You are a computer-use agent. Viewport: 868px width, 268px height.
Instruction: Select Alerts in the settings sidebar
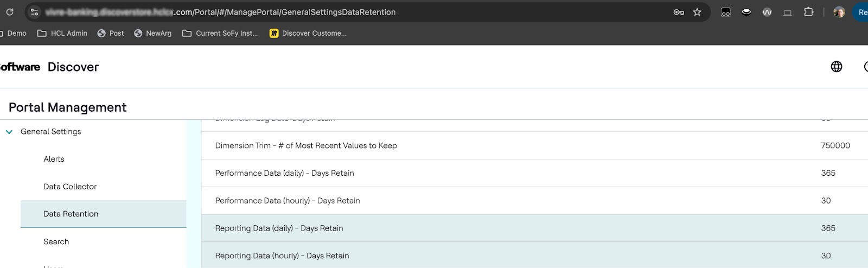pyautogui.click(x=54, y=159)
